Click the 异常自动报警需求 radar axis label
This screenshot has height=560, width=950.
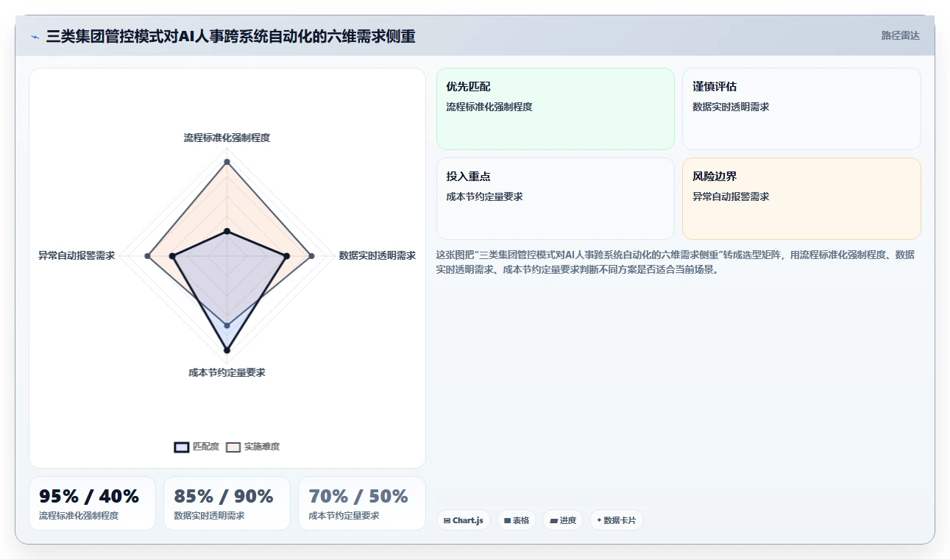[77, 255]
